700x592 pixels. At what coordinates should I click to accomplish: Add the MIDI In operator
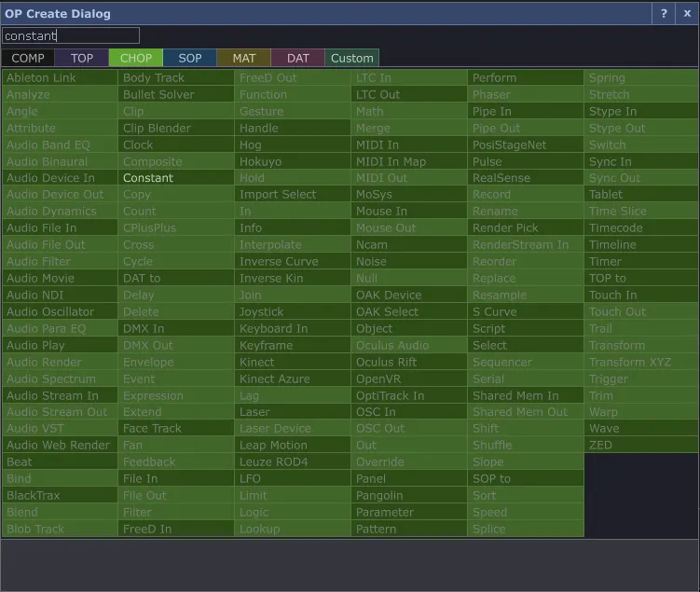[409, 145]
